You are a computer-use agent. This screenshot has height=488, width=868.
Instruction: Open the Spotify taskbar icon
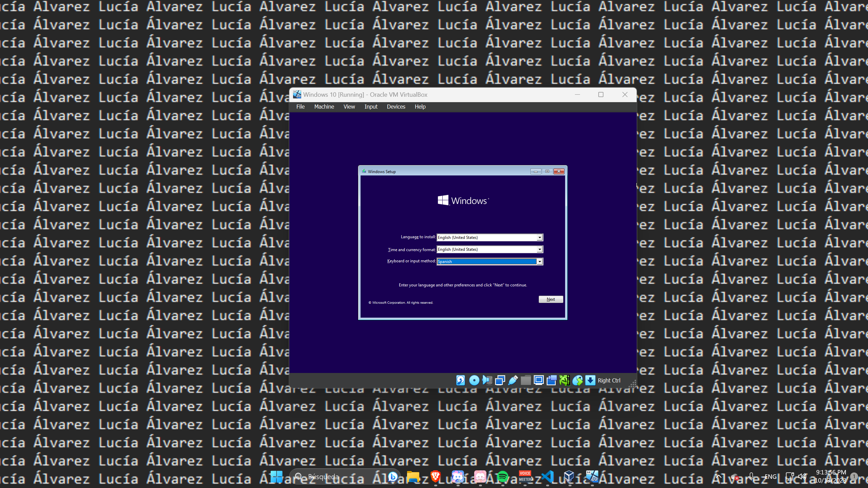(x=502, y=477)
